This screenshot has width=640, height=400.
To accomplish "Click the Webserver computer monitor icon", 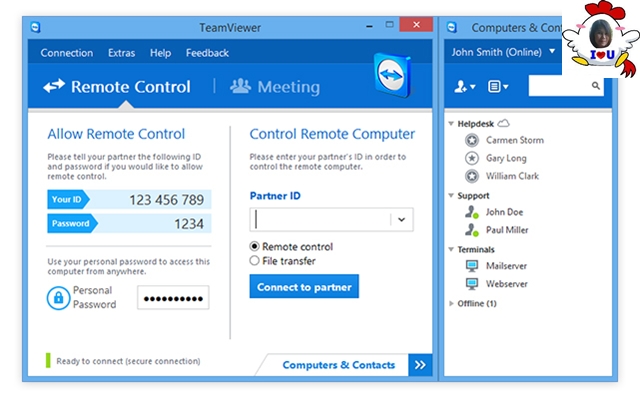I will coord(472,284).
